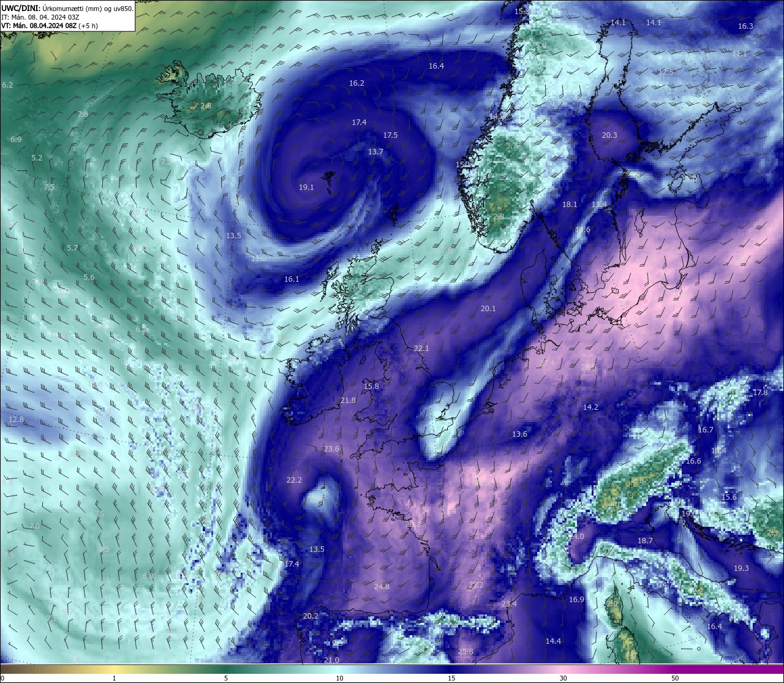Click the 25.8 value label
784x683 pixels.
click(466, 652)
